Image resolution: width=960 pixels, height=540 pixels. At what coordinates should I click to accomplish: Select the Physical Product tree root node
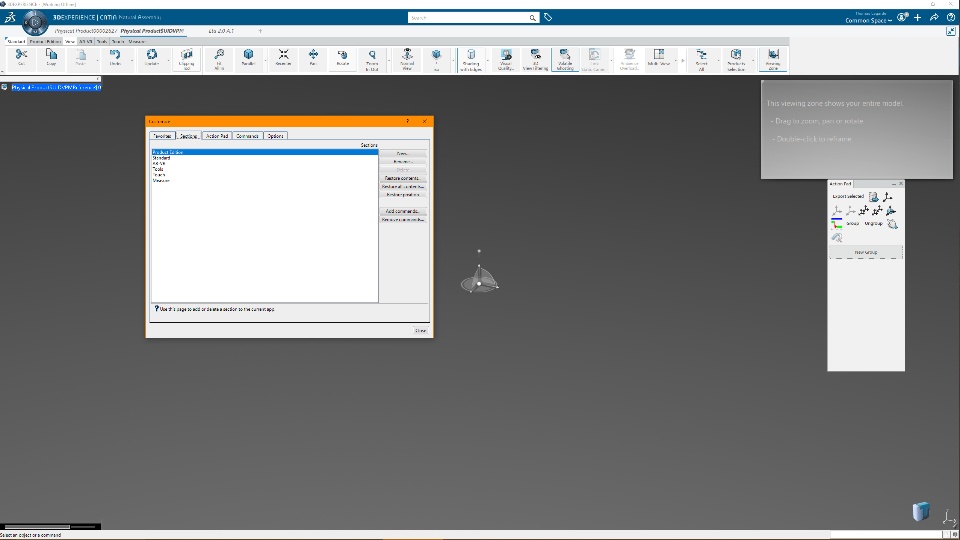click(56, 88)
